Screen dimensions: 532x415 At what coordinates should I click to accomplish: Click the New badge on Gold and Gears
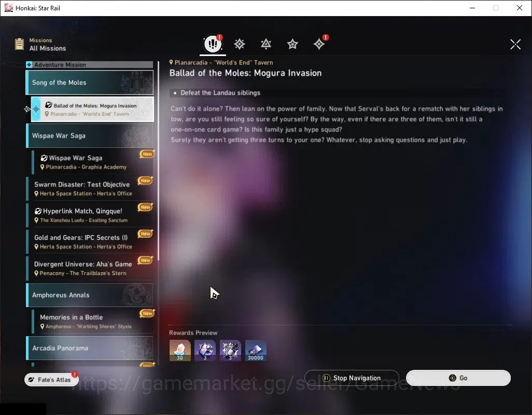146,233
